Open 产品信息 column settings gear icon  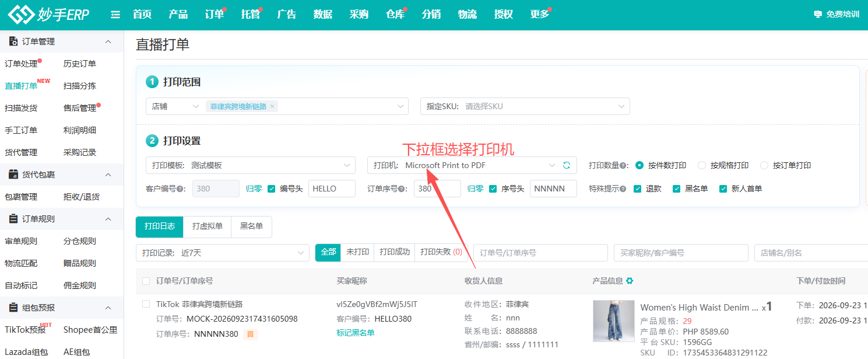coord(630,281)
